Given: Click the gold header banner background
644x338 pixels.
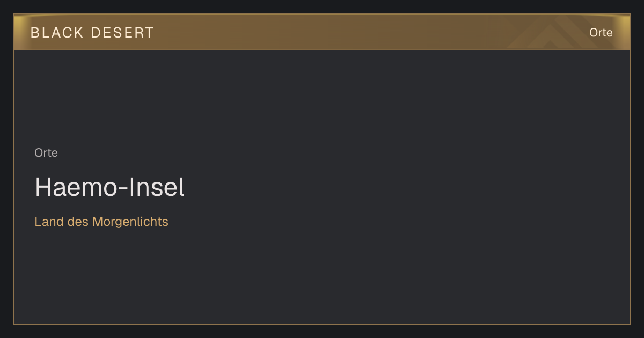Looking at the screenshot, I should [322, 32].
